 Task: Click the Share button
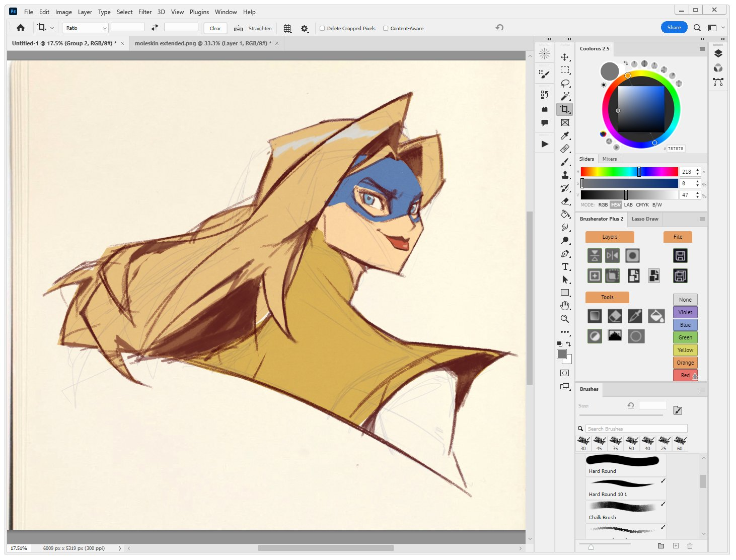pos(674,28)
